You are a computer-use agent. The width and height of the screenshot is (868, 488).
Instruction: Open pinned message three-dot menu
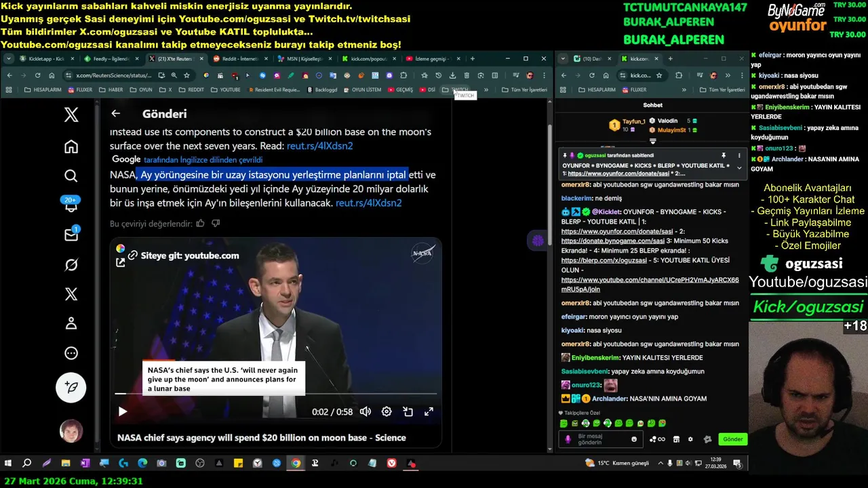[x=739, y=155]
